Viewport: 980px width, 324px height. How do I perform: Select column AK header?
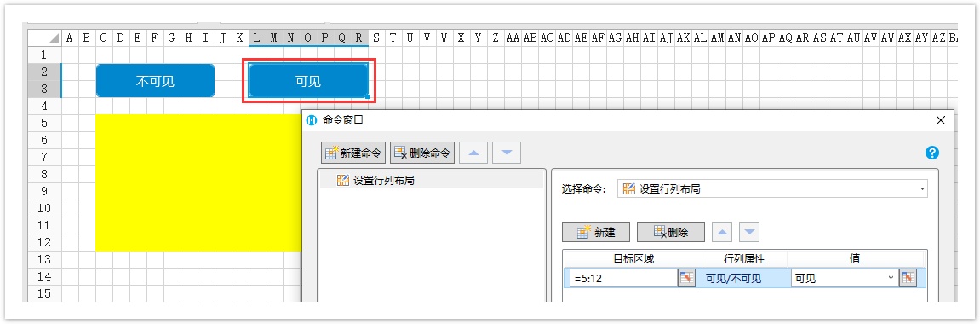point(683,38)
